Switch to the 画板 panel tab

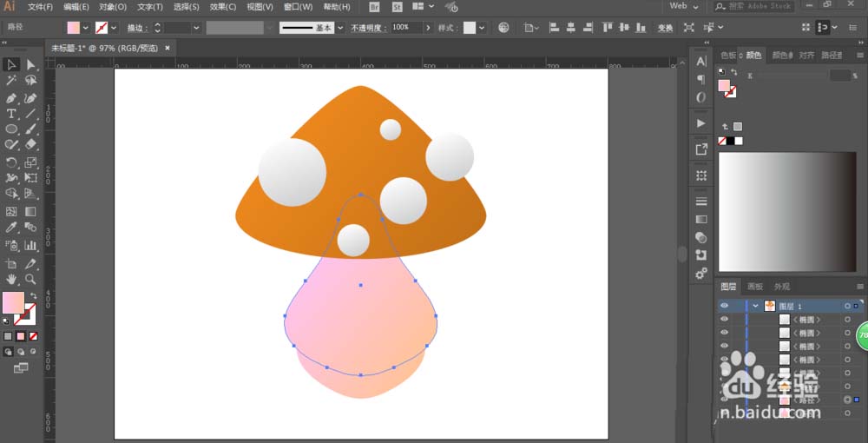coord(755,287)
